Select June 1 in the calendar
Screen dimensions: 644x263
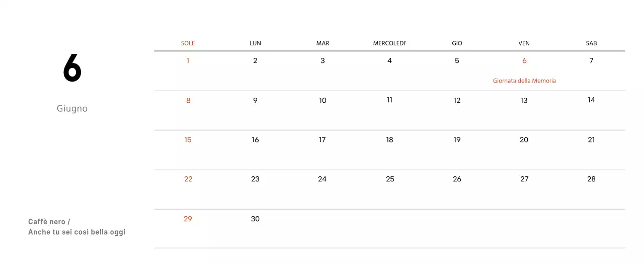pyautogui.click(x=188, y=60)
